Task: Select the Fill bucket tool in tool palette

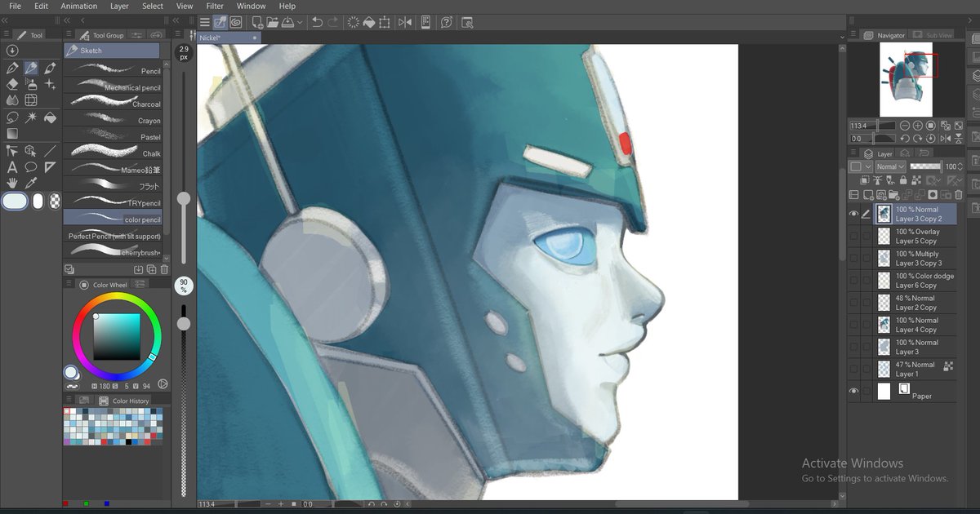Action: click(50, 117)
